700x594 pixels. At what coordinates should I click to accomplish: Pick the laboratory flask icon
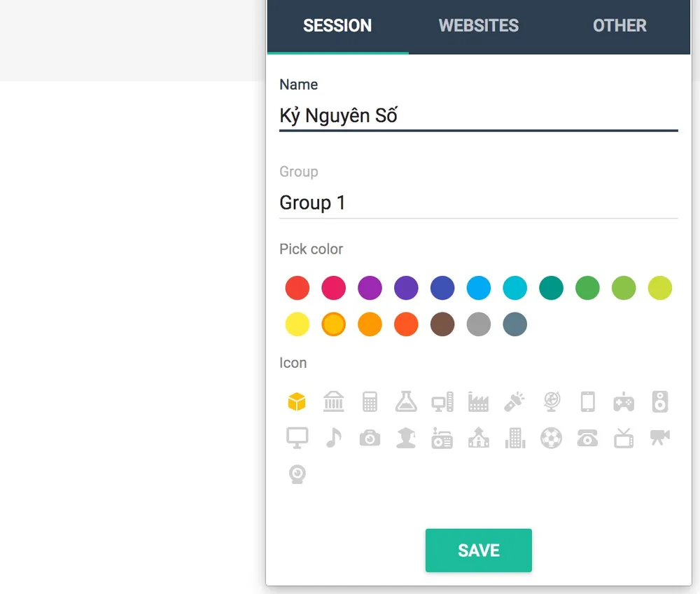[x=406, y=402]
